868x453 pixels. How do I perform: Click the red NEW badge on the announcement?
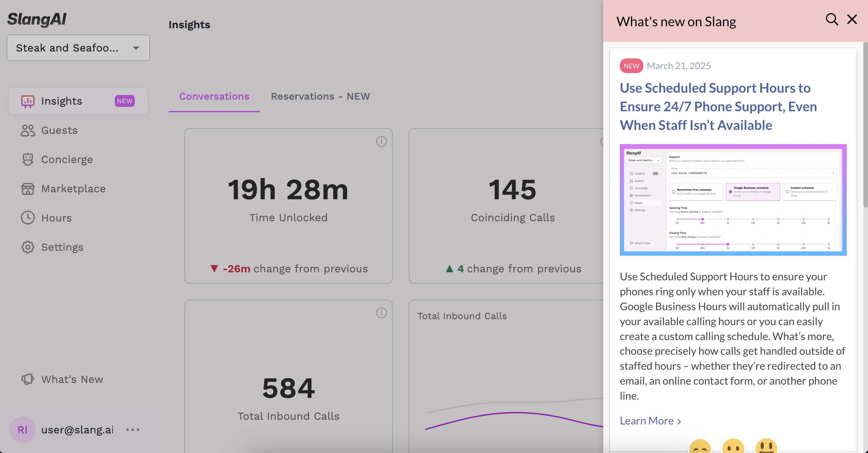pyautogui.click(x=631, y=66)
